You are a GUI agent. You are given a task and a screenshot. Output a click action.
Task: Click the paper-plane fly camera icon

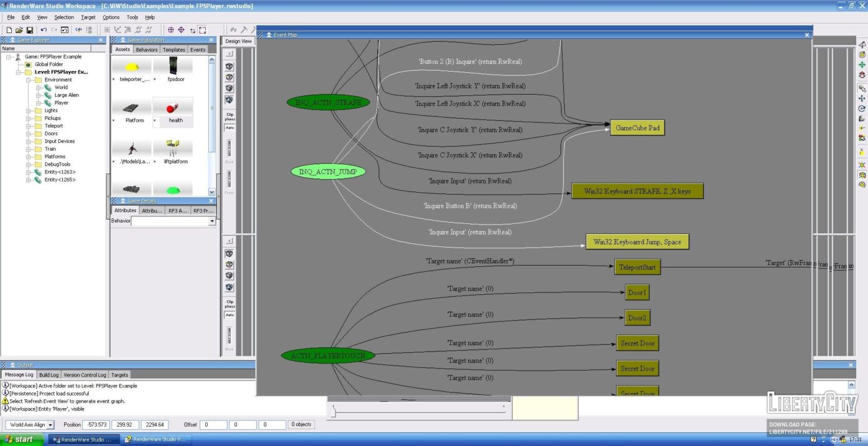(862, 45)
